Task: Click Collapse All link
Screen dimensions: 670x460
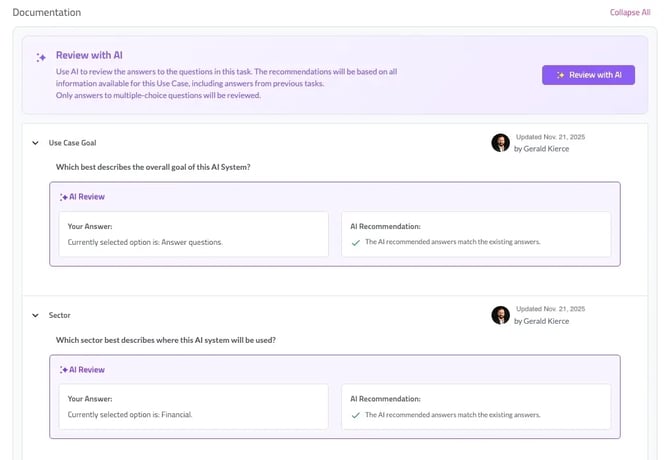Action: 630,12
